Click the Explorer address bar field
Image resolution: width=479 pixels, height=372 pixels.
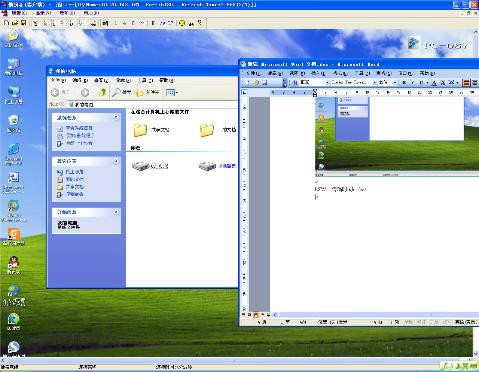152,105
